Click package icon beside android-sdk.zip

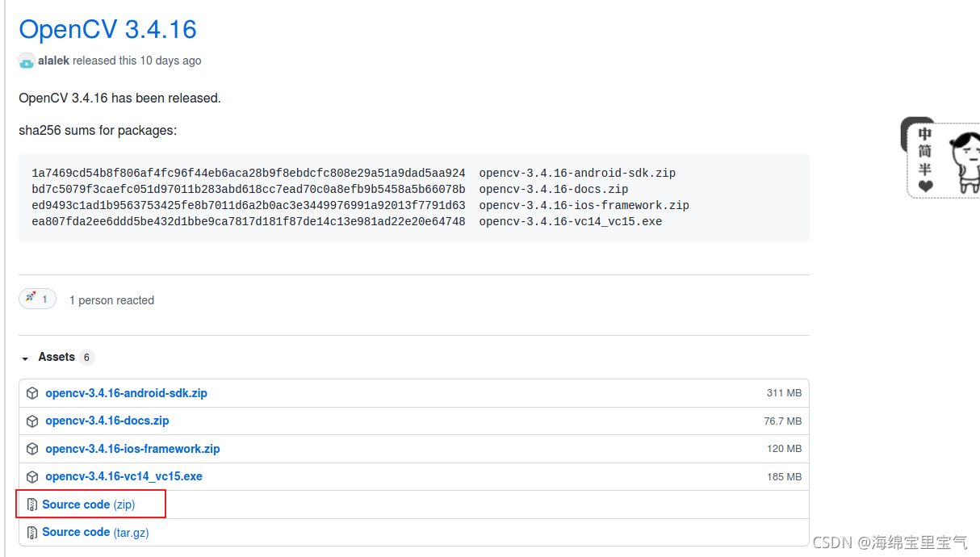click(x=32, y=393)
